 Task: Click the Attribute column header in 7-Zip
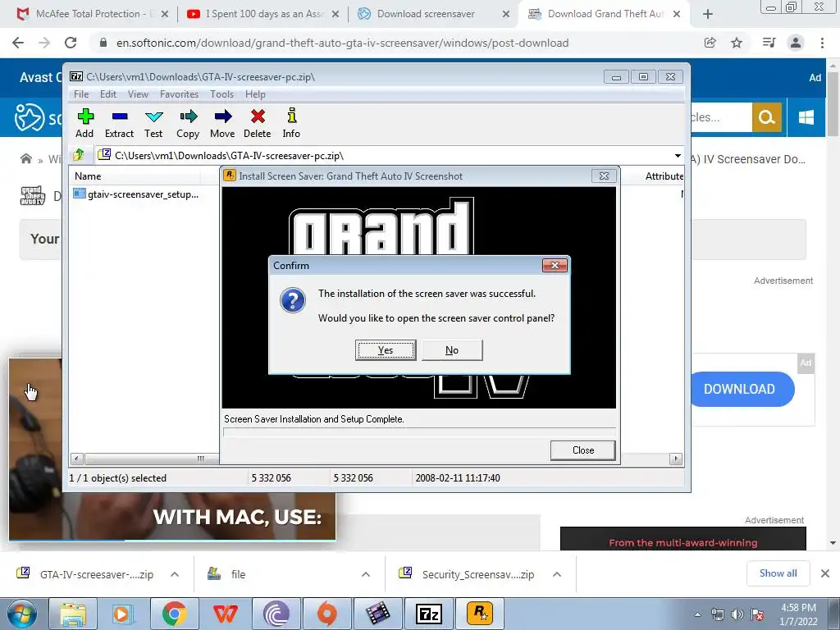click(x=664, y=176)
